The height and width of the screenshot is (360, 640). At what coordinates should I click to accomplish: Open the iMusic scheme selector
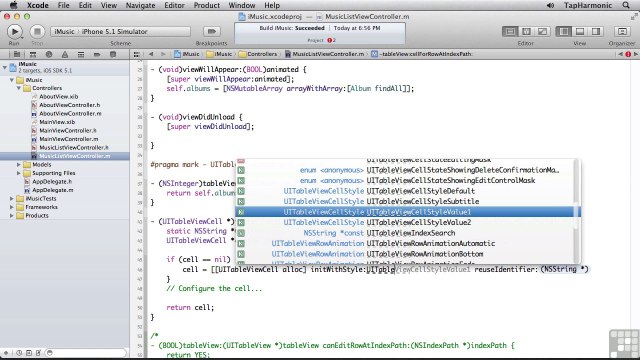[x=120, y=31]
